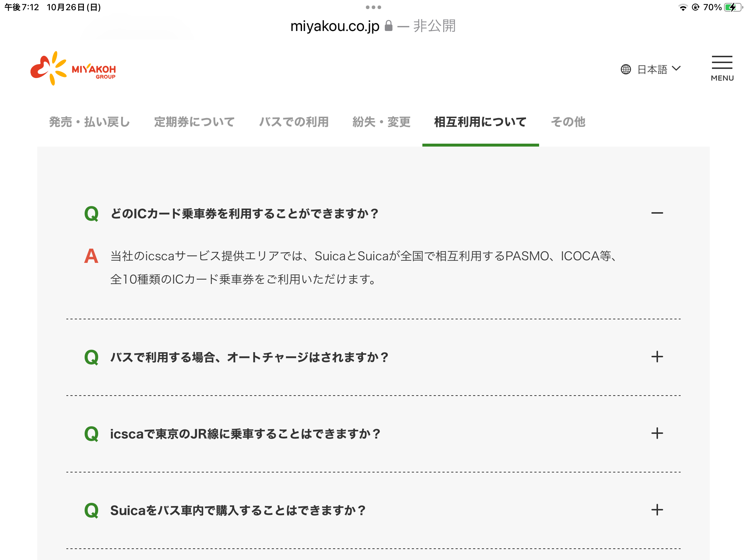
Task: Collapse the どのICカード乗車券 question with minus
Action: pos(657,213)
